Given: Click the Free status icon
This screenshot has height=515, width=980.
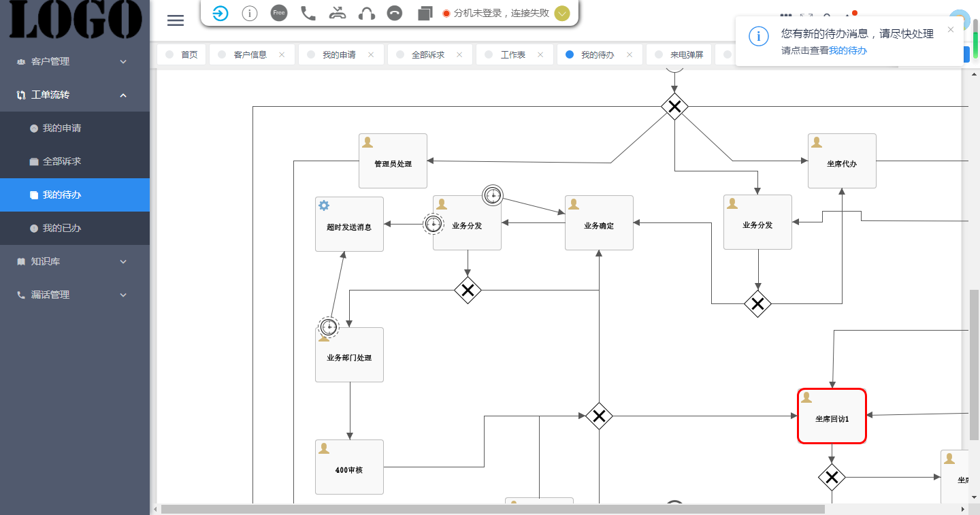Looking at the screenshot, I should coord(279,13).
